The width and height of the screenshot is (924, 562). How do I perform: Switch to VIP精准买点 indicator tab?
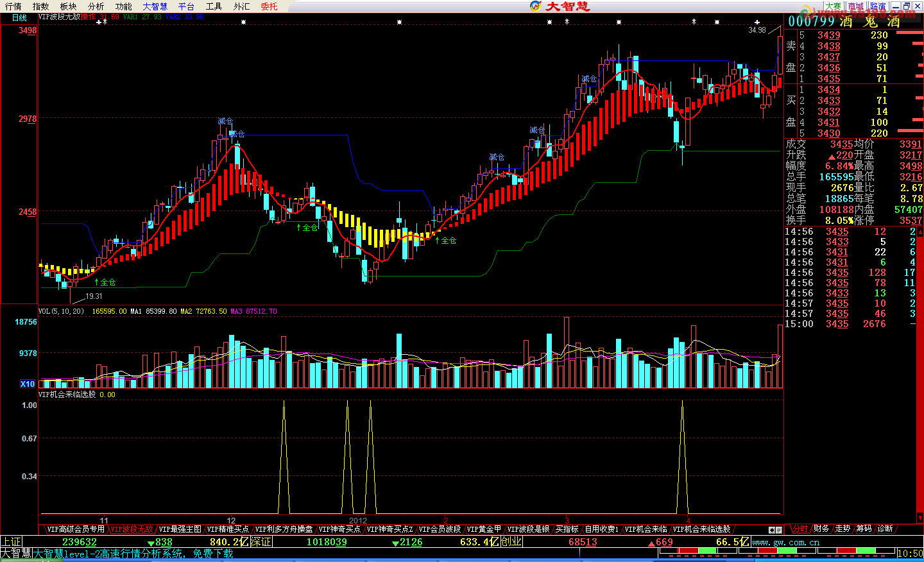[227, 529]
